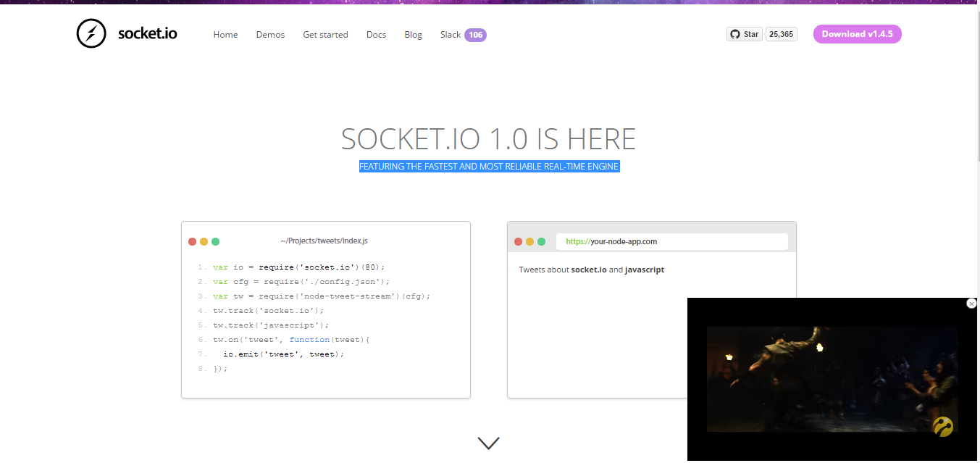Click the yellow dot in the code editor window
The height and width of the screenshot is (463, 980).
pyautogui.click(x=204, y=241)
